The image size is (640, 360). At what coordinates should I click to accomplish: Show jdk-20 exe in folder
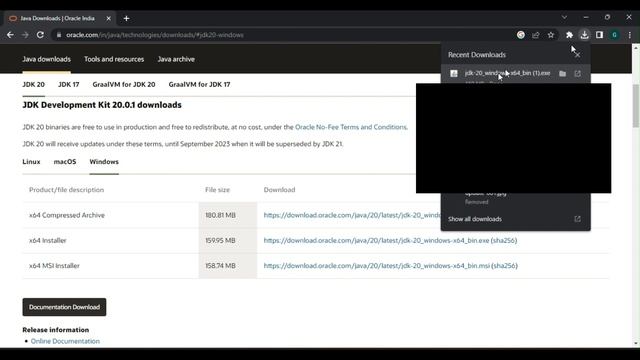[x=562, y=73]
